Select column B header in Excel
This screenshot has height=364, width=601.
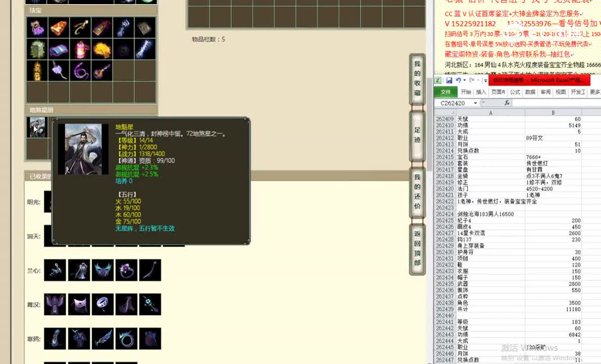tap(553, 113)
